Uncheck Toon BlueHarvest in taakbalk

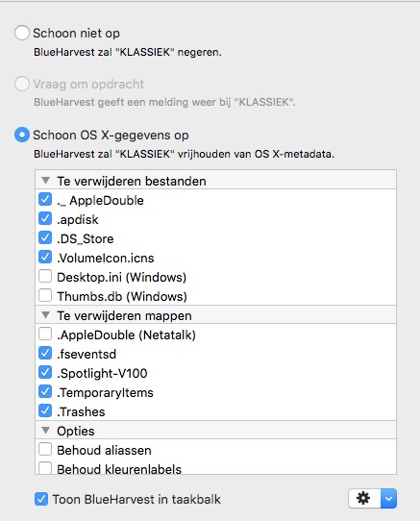(x=41, y=499)
